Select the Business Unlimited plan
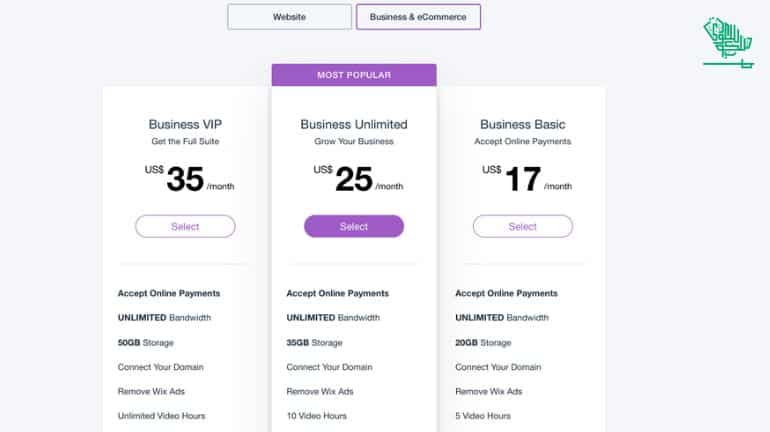 coord(354,226)
